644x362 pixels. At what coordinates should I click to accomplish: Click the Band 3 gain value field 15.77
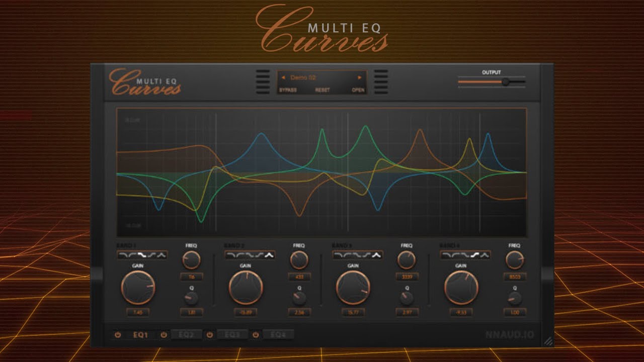tap(353, 313)
